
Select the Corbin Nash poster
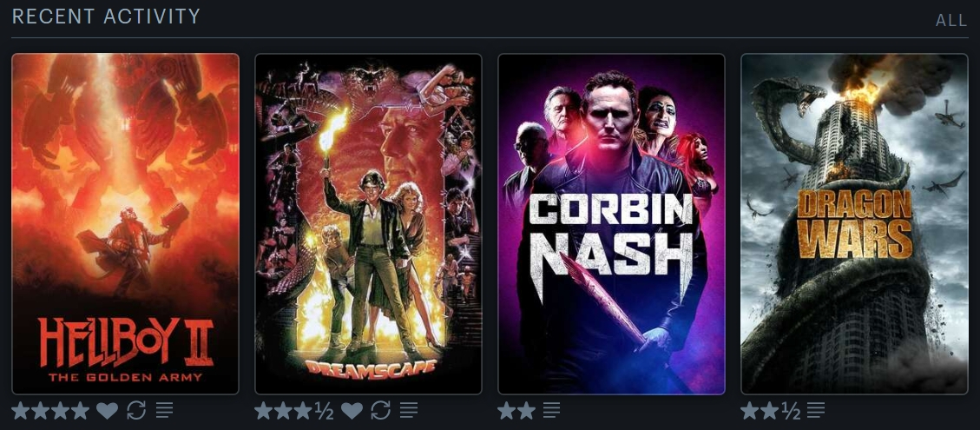click(611, 224)
